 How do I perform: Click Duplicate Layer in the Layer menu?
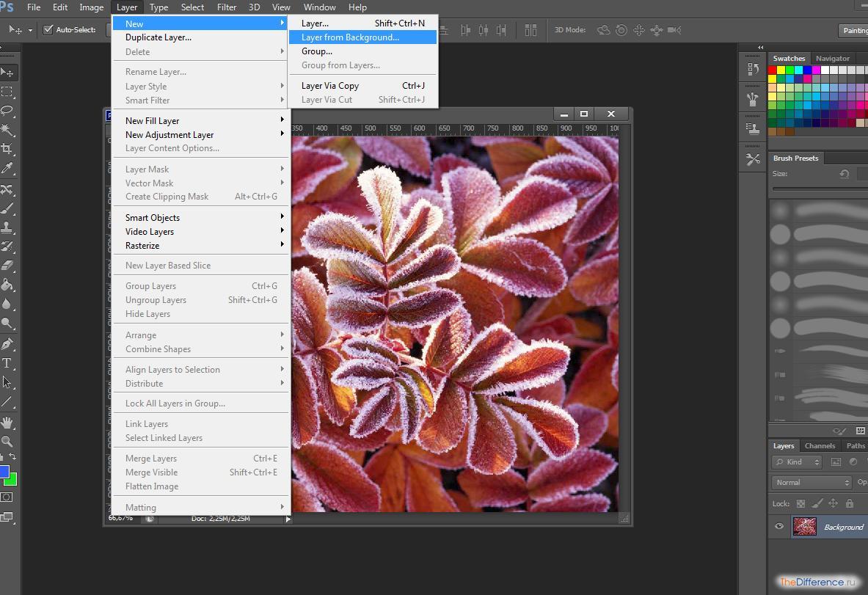click(x=158, y=37)
